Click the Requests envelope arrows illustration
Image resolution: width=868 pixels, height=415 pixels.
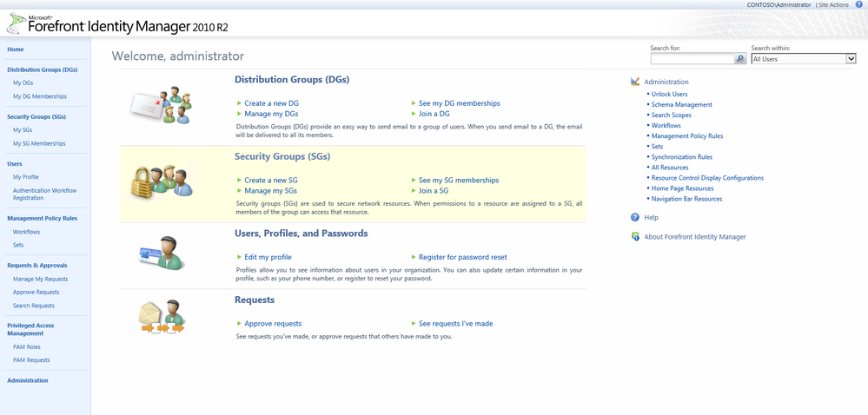click(161, 317)
